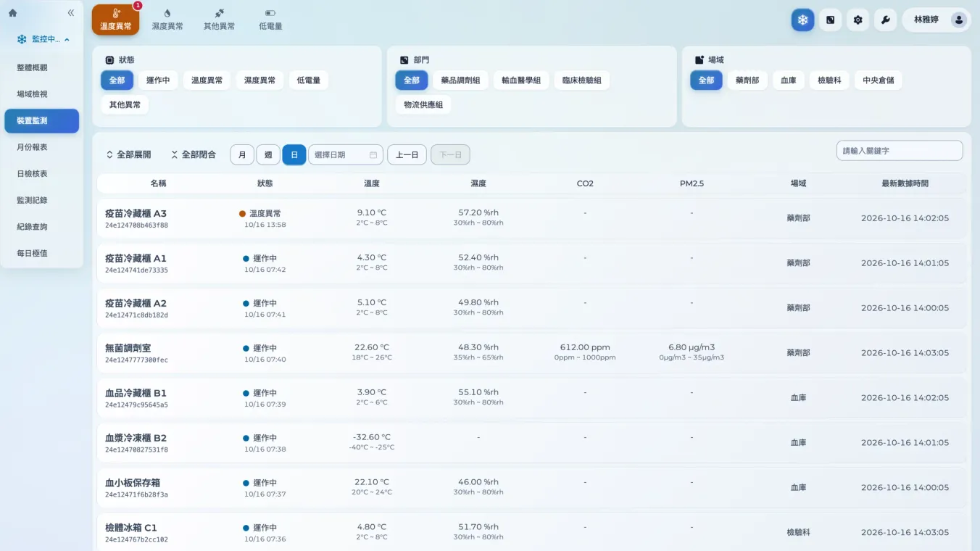
Task: Click 全部閉合 to collapse all rows
Action: point(194,154)
